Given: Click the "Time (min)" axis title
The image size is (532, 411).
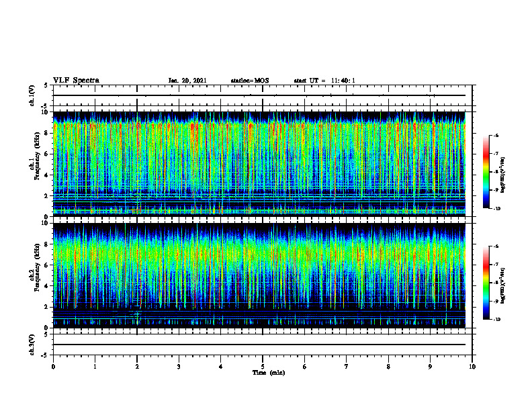Looking at the screenshot, I should pyautogui.click(x=269, y=373).
